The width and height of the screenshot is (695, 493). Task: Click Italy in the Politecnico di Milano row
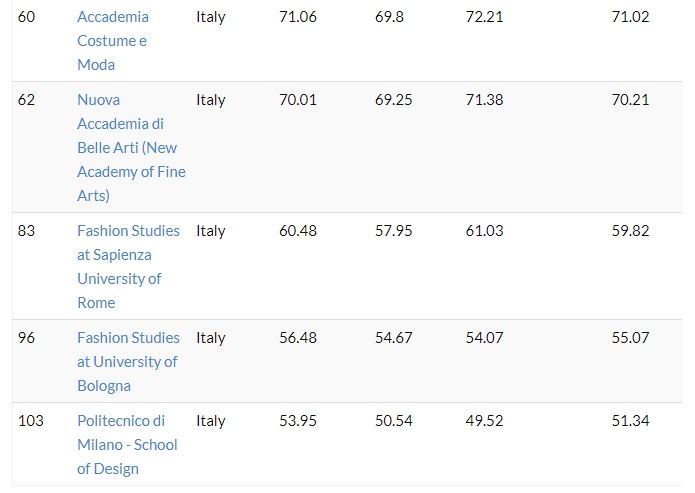(x=211, y=421)
